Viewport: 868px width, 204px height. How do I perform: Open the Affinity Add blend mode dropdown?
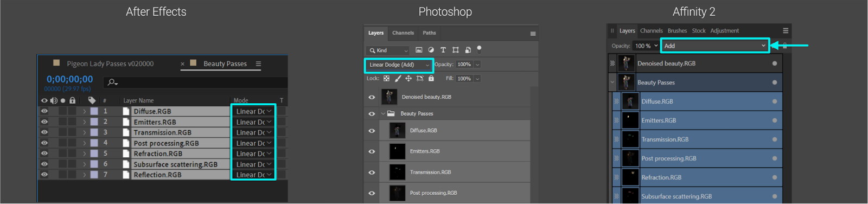(x=715, y=46)
